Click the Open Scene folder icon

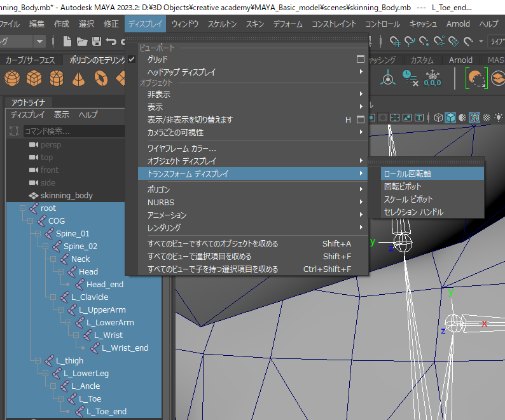[82, 41]
